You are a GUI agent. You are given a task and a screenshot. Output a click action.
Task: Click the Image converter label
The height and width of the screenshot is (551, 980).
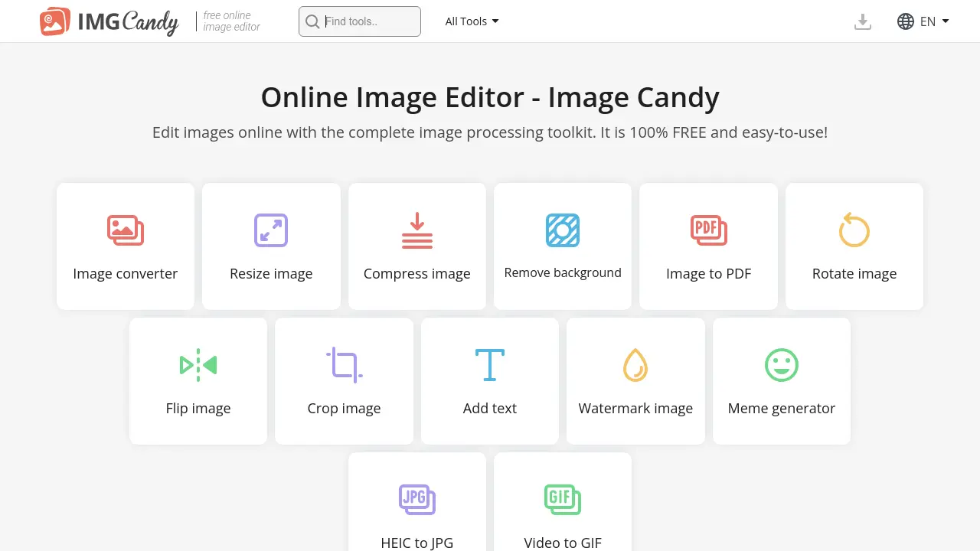click(126, 274)
